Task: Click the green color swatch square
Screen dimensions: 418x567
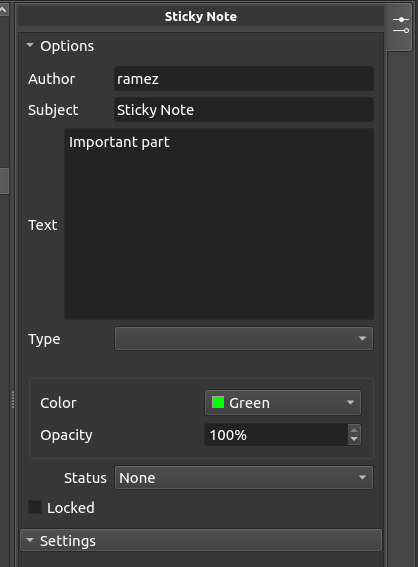Action: pyautogui.click(x=218, y=402)
